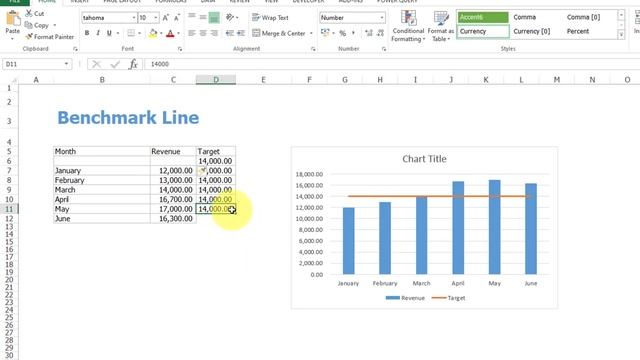Expand the cell Styles gallery
640x360 pixels.
tap(621, 35)
